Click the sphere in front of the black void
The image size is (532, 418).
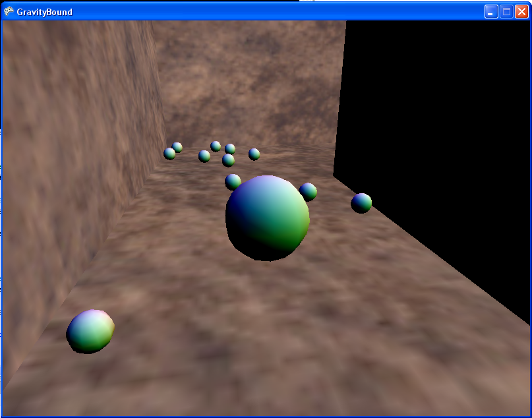[x=361, y=203]
